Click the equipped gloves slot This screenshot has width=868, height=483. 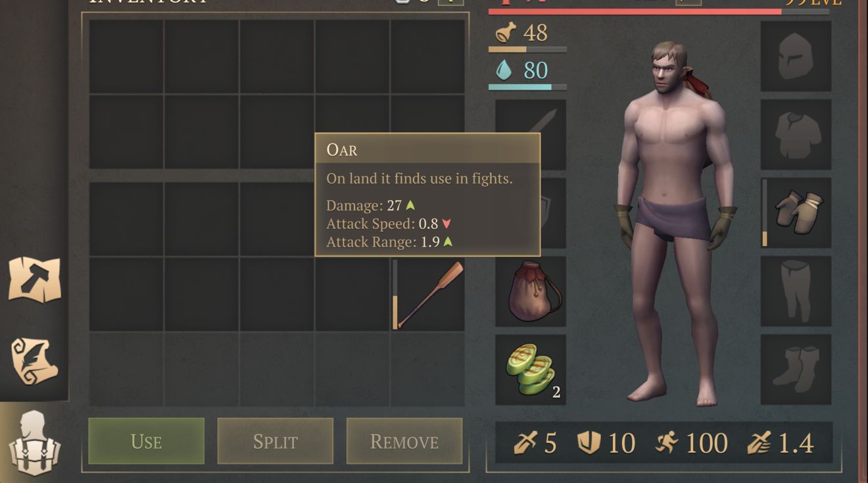coord(796,213)
